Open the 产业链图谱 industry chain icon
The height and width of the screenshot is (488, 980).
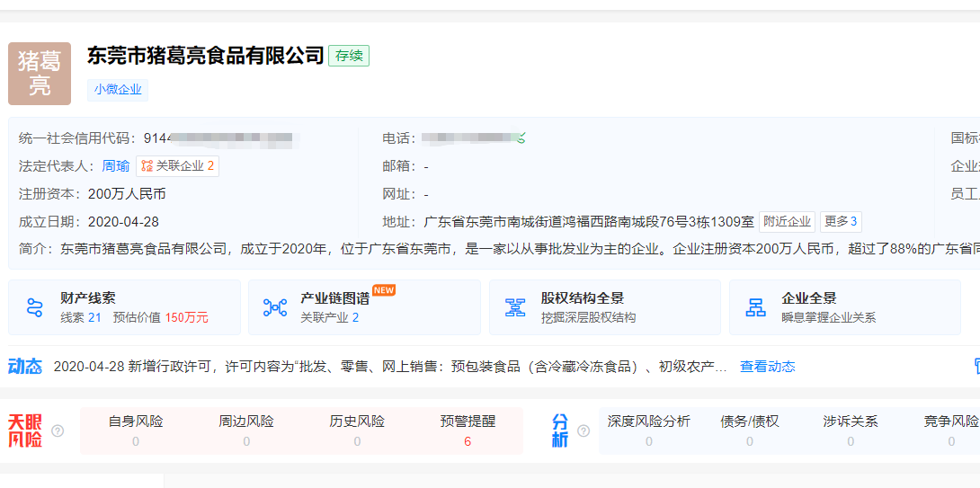pyautogui.click(x=275, y=307)
